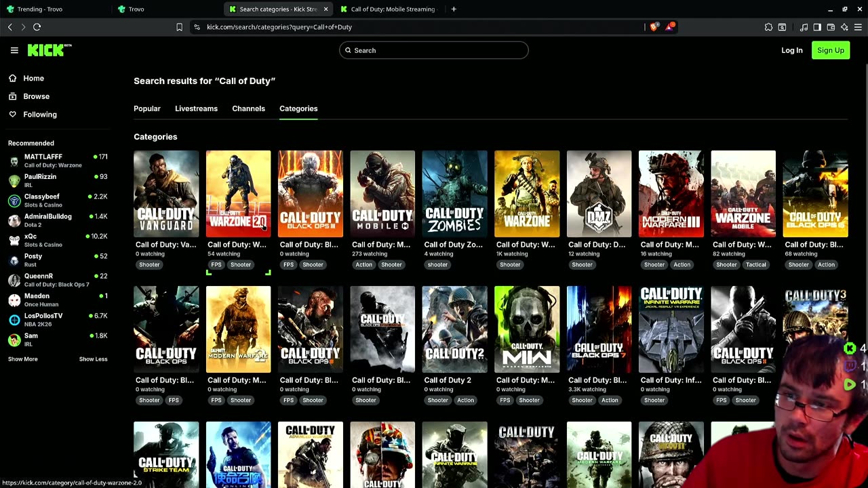Show More recommended channels
Screen dimensions: 868x488
[23, 359]
